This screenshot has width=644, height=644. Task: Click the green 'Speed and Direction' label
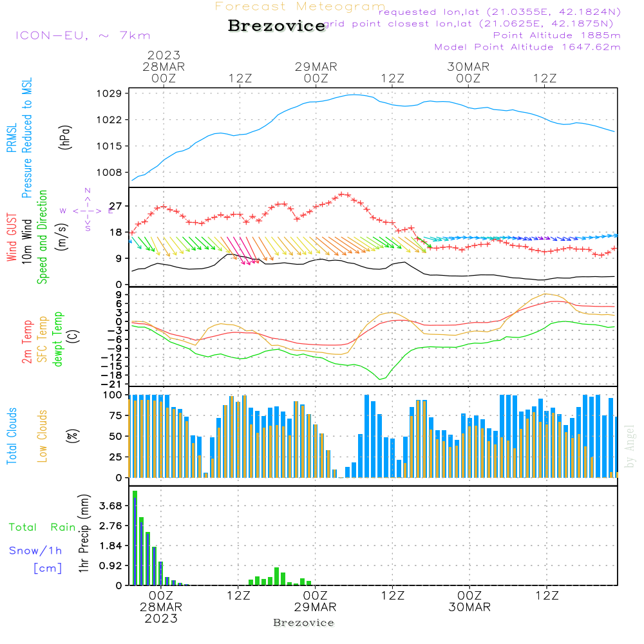[42, 237]
